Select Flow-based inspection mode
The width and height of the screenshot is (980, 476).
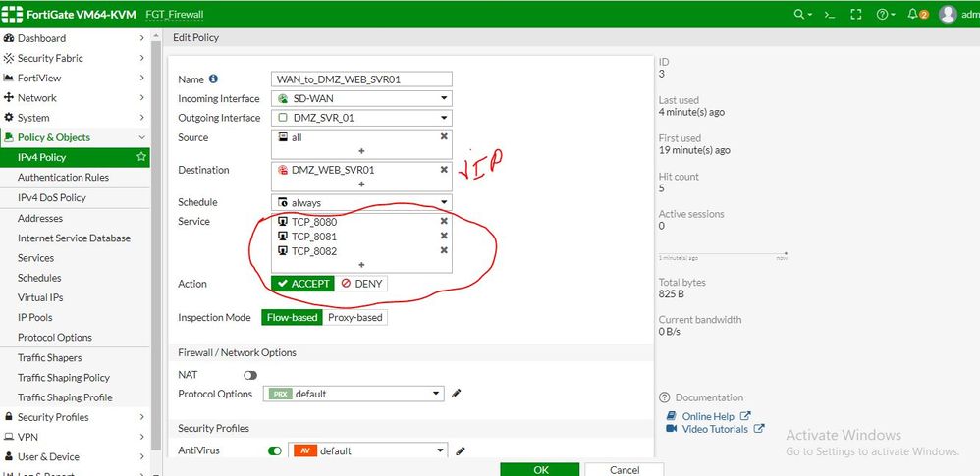pos(292,317)
